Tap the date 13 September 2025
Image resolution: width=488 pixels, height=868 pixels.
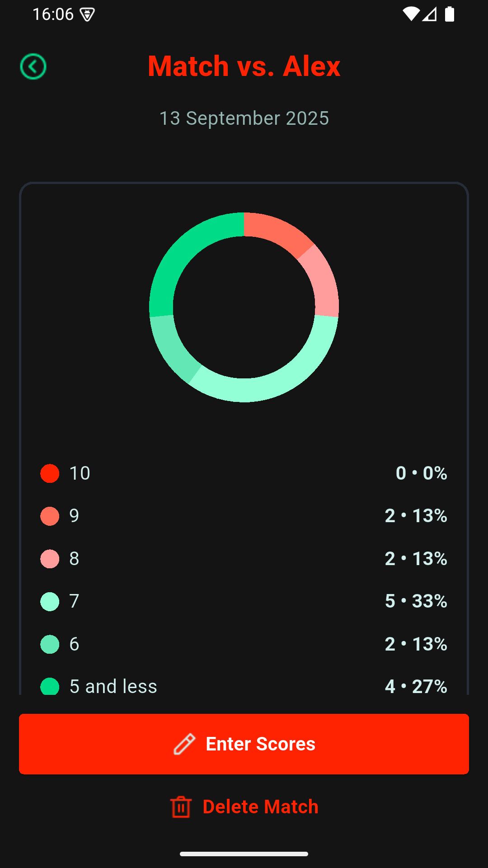pyautogui.click(x=244, y=118)
